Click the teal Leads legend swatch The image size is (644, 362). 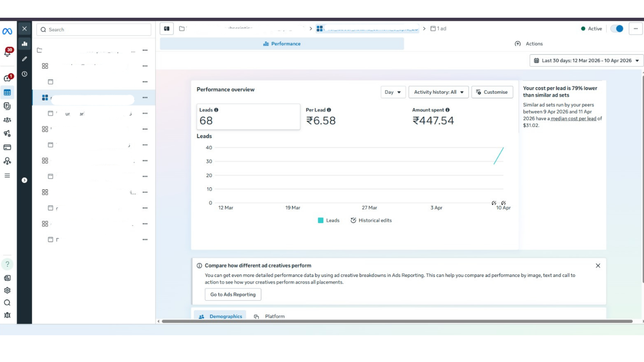[321, 220]
